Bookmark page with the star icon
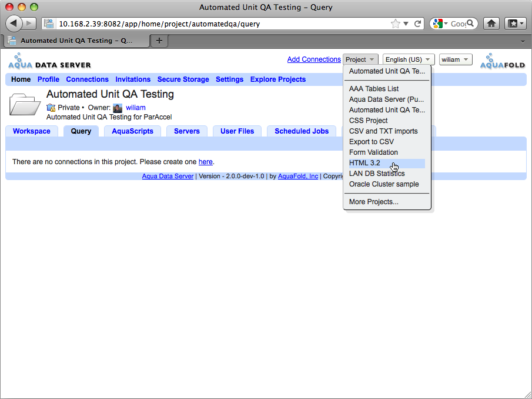Viewport: 532px width, 399px height. pos(395,24)
